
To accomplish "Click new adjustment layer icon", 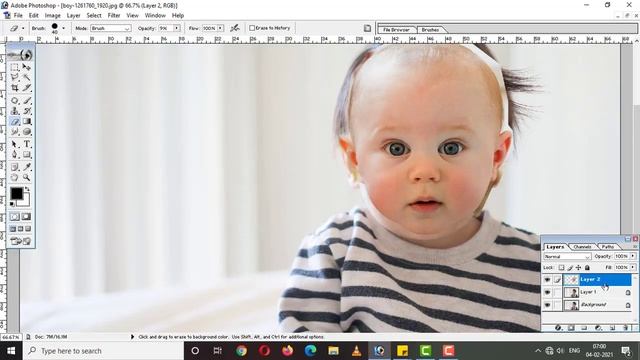I will tap(598, 328).
